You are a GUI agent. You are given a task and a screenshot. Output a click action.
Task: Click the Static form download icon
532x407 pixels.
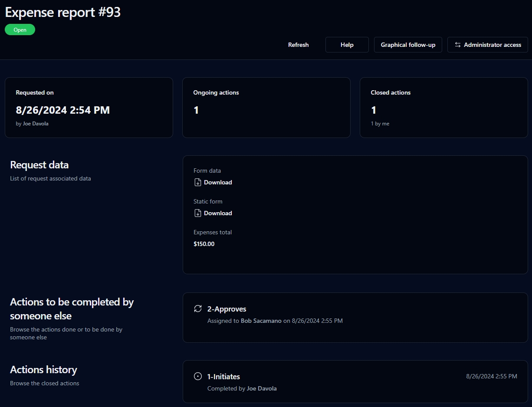click(197, 213)
